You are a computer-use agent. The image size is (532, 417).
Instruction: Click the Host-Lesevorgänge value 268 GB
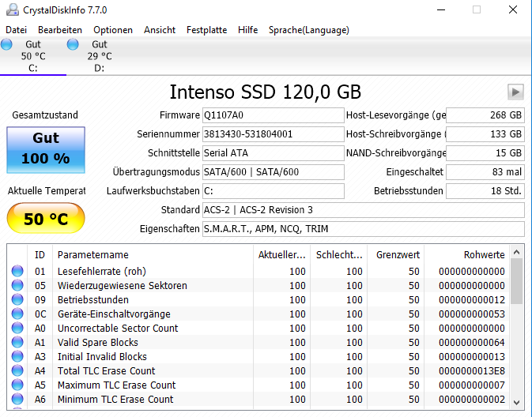[x=485, y=115]
